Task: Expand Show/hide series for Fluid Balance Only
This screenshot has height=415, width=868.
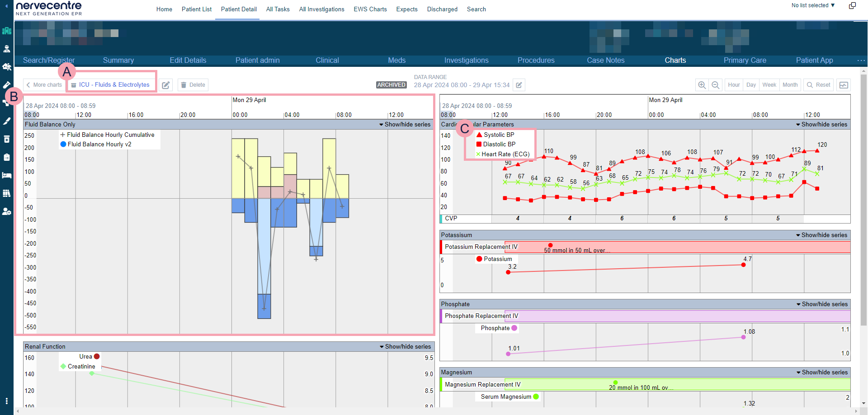Action: tap(405, 124)
